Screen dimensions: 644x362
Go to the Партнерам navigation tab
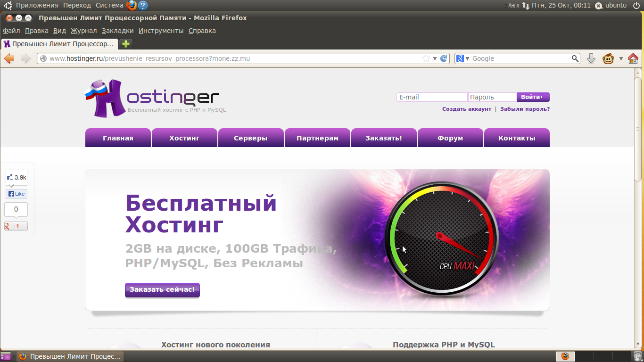pyautogui.click(x=317, y=138)
